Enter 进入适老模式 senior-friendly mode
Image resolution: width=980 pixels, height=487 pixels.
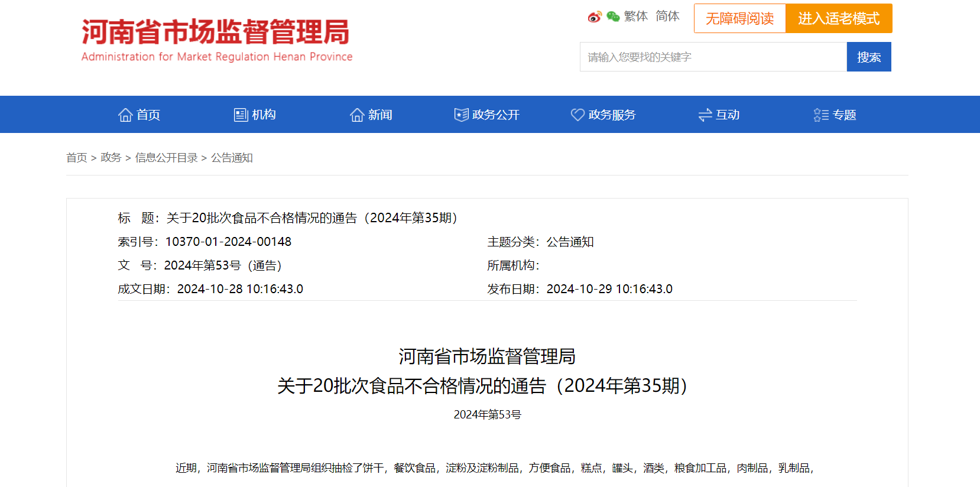(839, 18)
